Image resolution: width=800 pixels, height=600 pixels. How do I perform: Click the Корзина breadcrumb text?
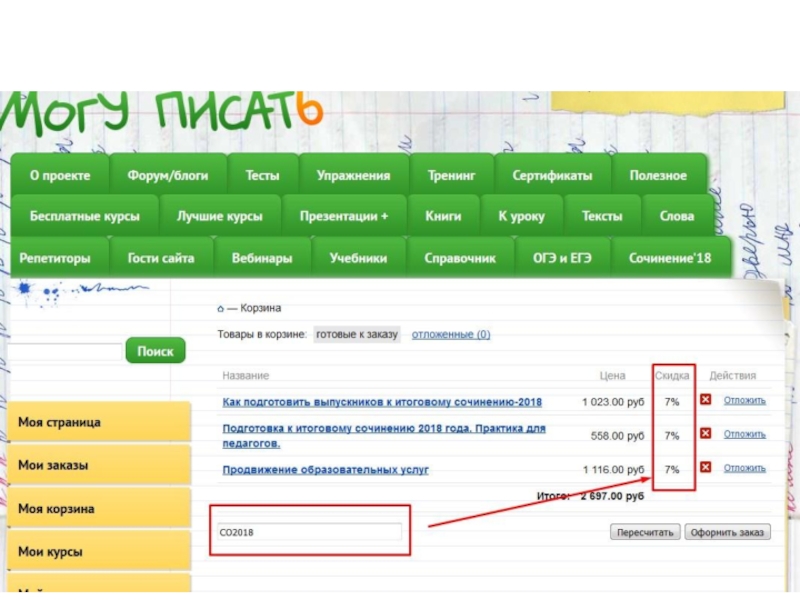pyautogui.click(x=260, y=308)
